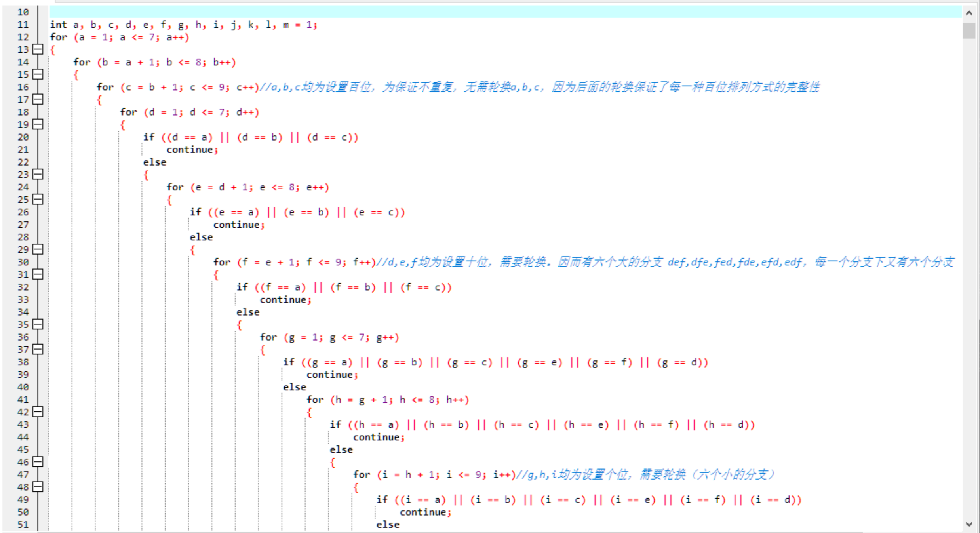Collapse the fold marker at line 25
980x533 pixels.
(37, 200)
